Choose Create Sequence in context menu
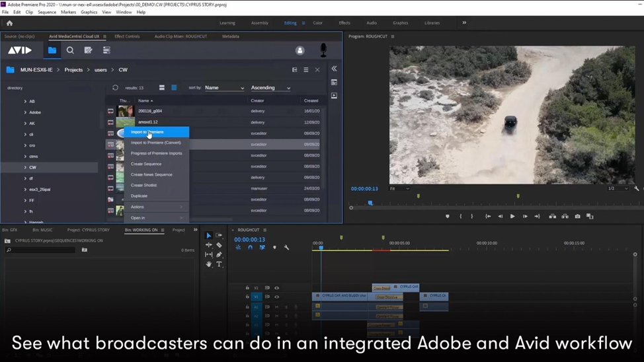 pyautogui.click(x=157, y=164)
